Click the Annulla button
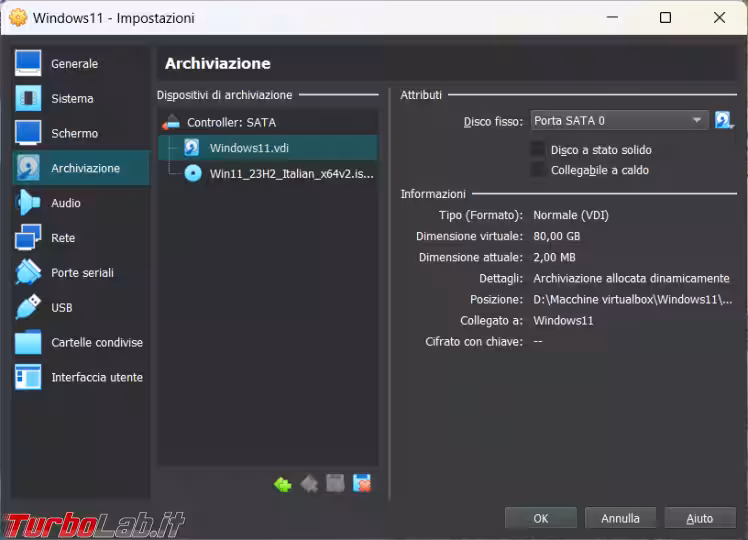The image size is (748, 540). click(620, 518)
